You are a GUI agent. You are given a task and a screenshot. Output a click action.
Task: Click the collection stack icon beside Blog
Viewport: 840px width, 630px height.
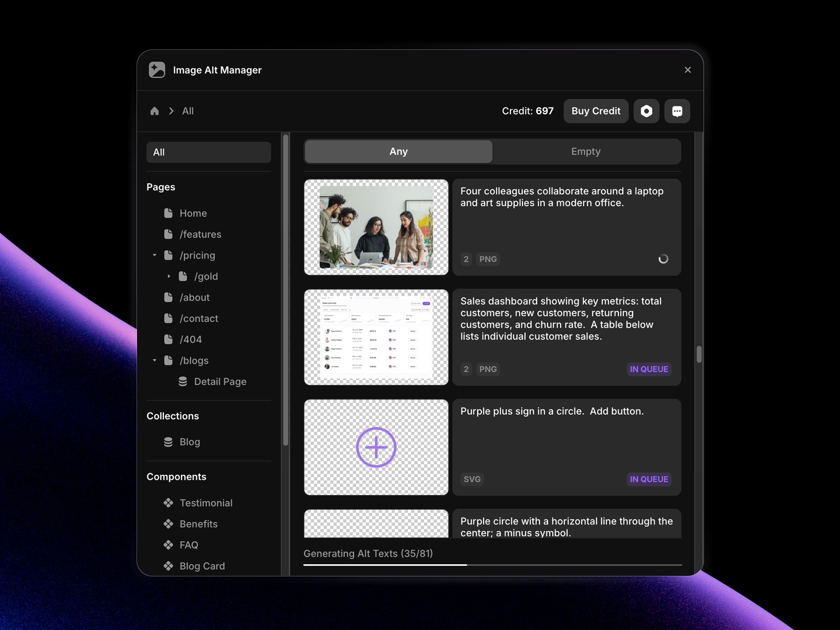click(168, 442)
